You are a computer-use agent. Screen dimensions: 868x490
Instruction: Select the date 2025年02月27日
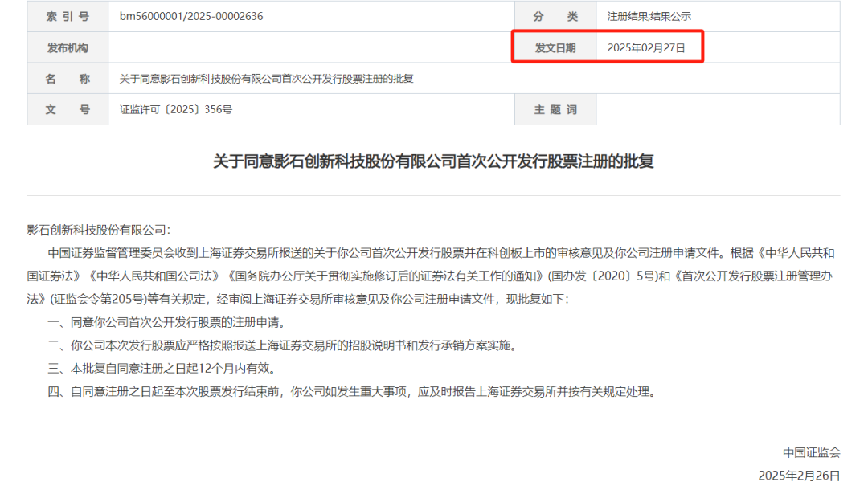tap(646, 48)
